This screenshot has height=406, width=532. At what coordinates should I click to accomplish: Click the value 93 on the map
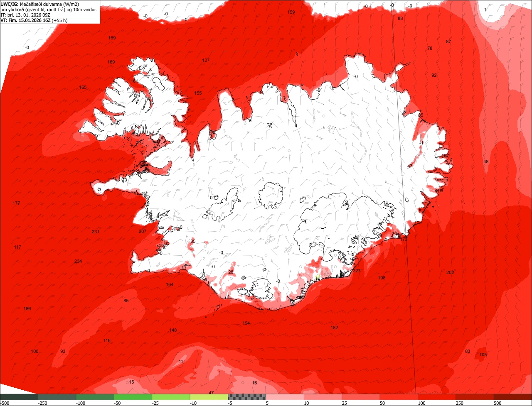(63, 351)
